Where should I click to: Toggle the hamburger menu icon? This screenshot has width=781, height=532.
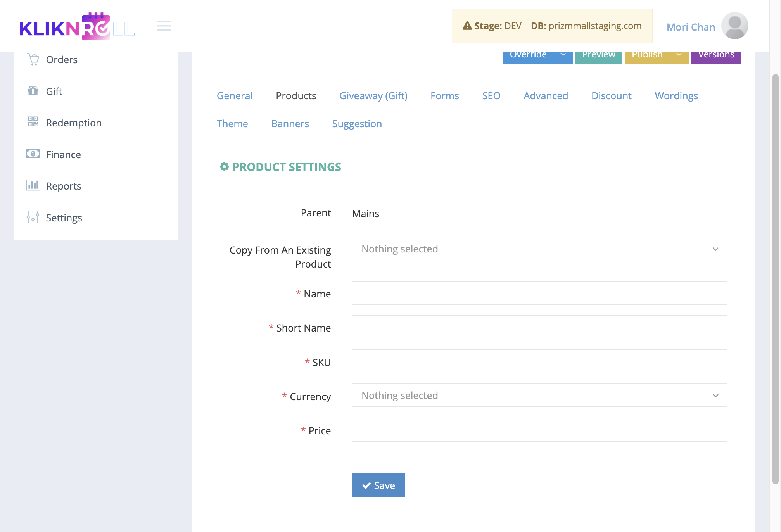[x=164, y=26]
